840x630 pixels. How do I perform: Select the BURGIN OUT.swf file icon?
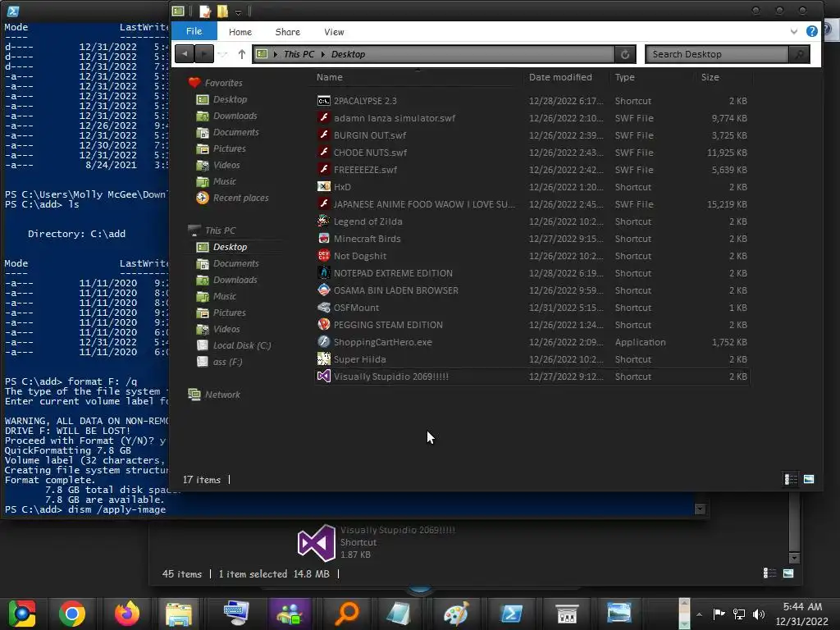point(323,135)
